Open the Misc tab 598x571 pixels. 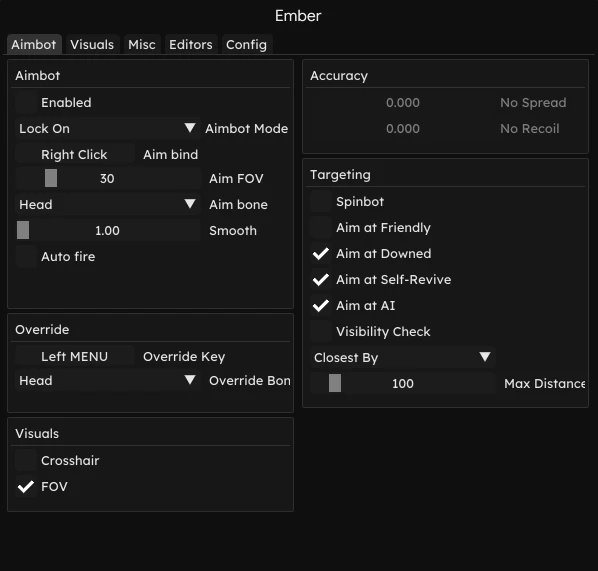click(x=142, y=45)
